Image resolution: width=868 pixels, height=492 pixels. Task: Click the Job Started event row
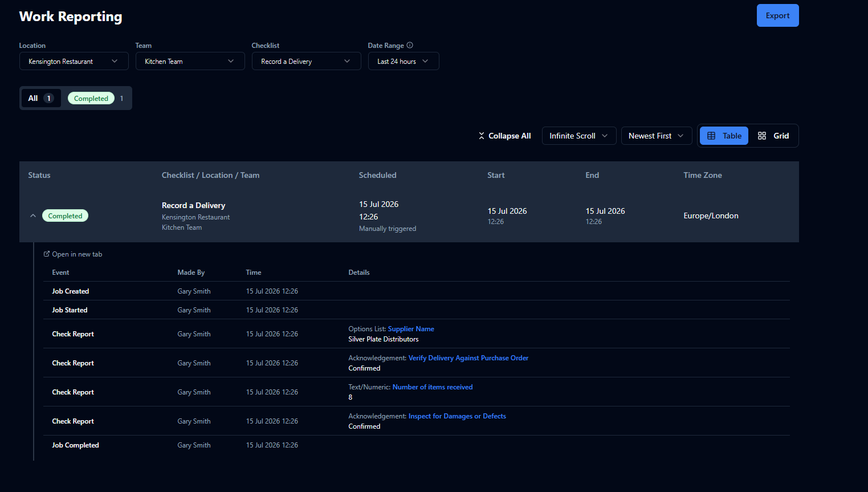coord(417,310)
